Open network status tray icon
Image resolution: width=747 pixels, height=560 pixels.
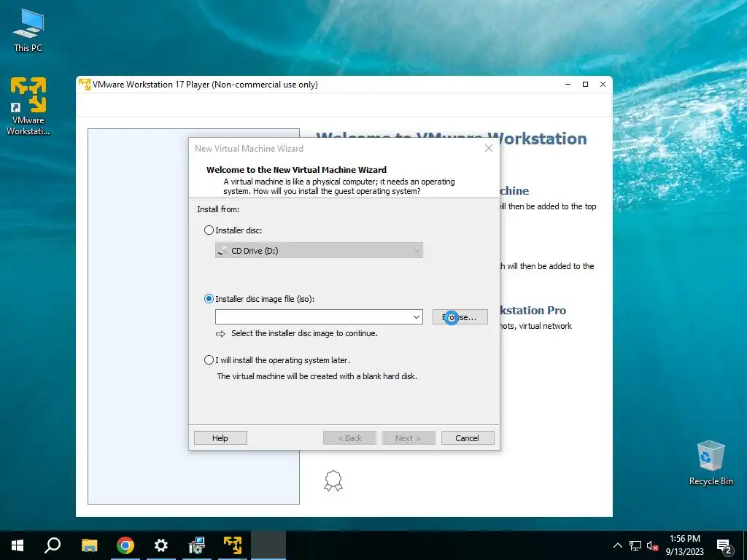point(635,545)
